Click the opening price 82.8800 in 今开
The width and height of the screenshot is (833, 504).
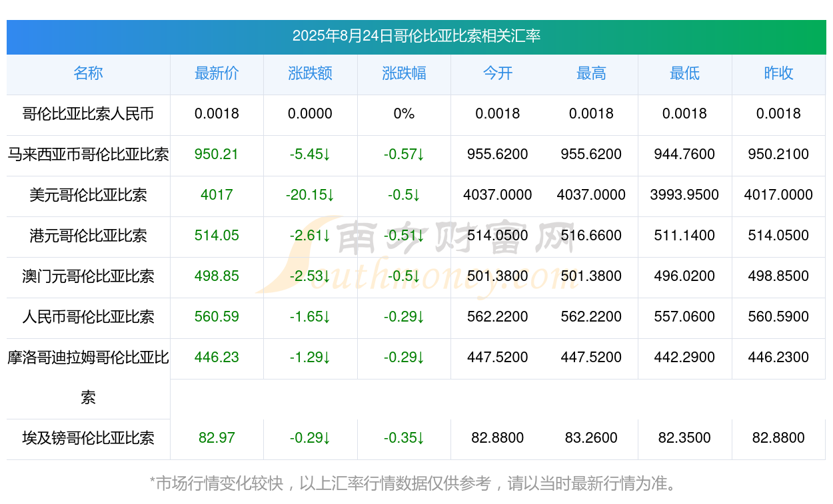click(x=498, y=438)
